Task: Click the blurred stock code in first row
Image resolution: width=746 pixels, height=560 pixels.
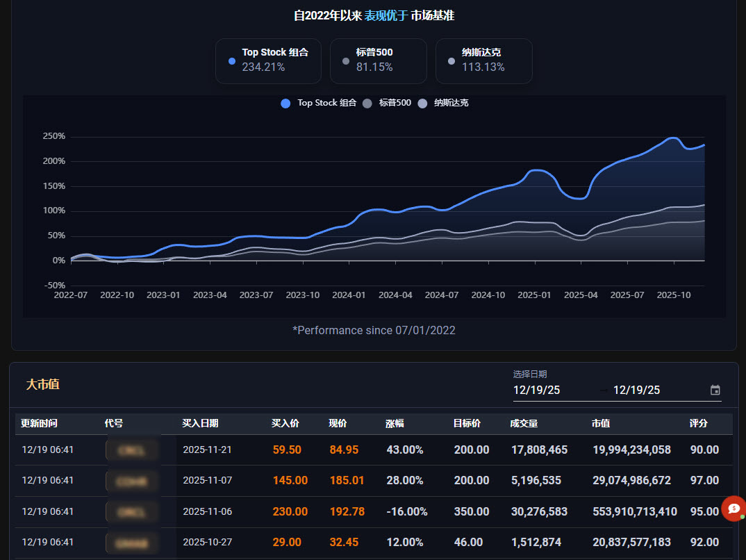Action: 132,450
